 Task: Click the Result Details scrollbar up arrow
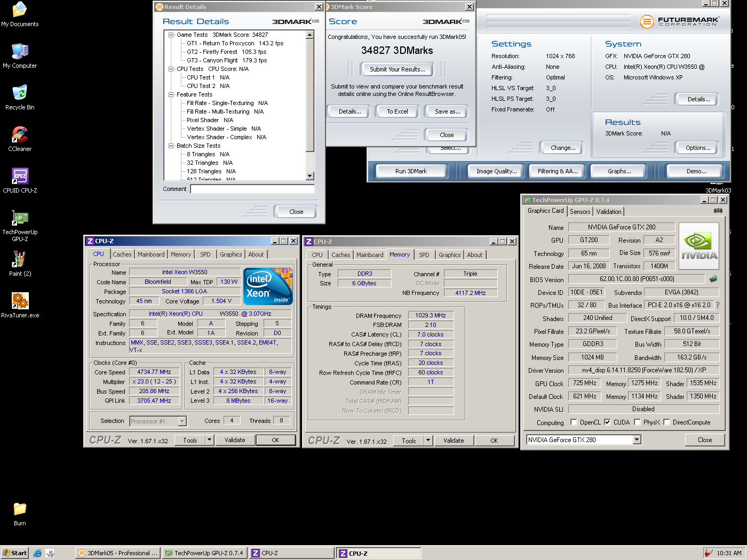(310, 35)
